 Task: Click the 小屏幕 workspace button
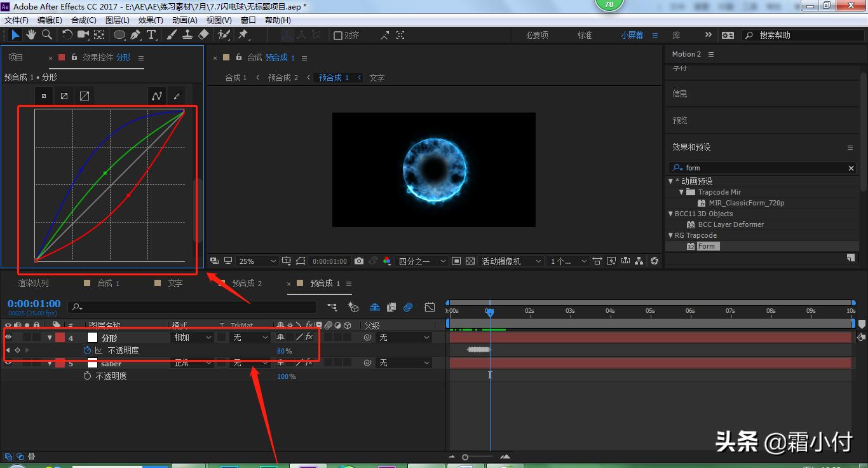tap(632, 36)
